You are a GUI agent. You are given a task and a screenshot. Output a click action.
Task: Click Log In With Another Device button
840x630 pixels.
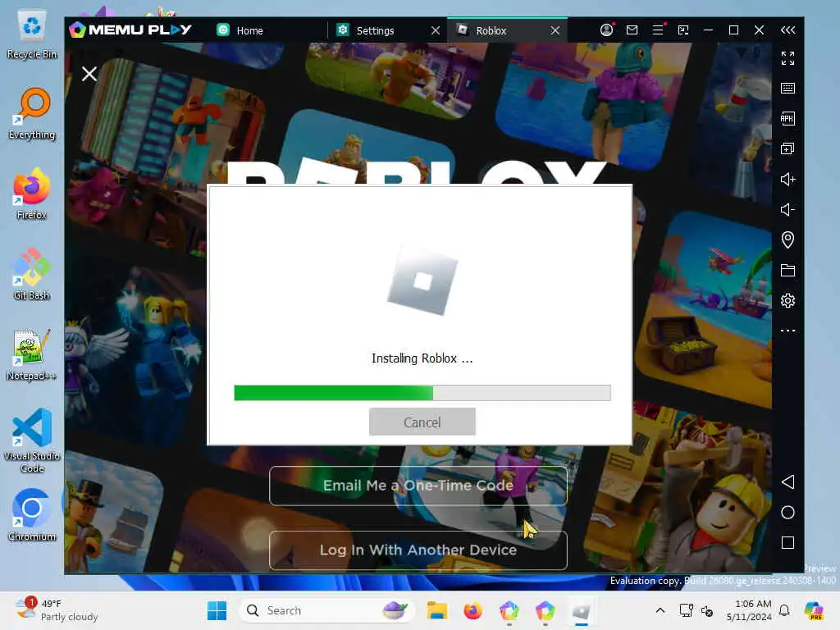click(x=418, y=550)
